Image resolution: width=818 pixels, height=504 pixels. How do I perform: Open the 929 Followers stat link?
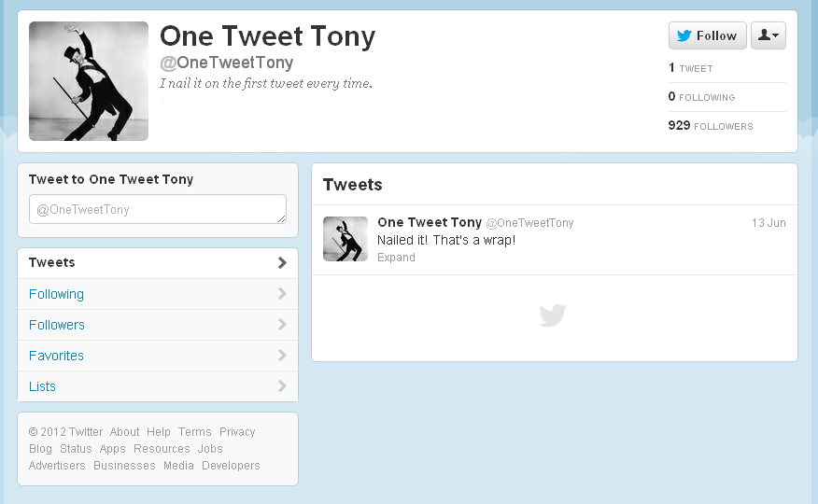(711, 126)
